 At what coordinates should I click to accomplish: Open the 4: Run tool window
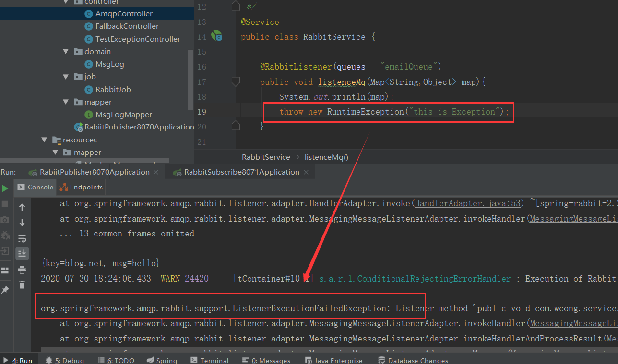[17, 361]
